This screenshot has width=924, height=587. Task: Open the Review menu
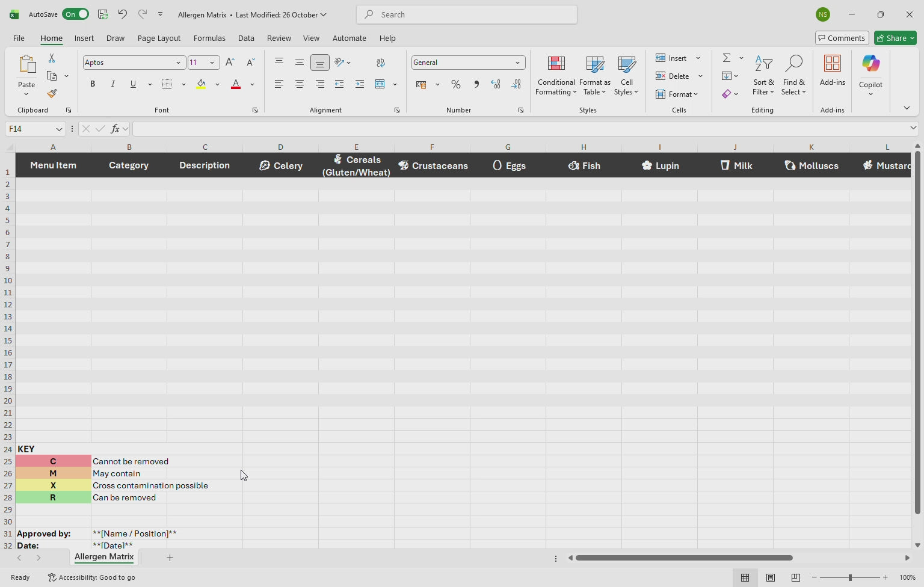[279, 38]
